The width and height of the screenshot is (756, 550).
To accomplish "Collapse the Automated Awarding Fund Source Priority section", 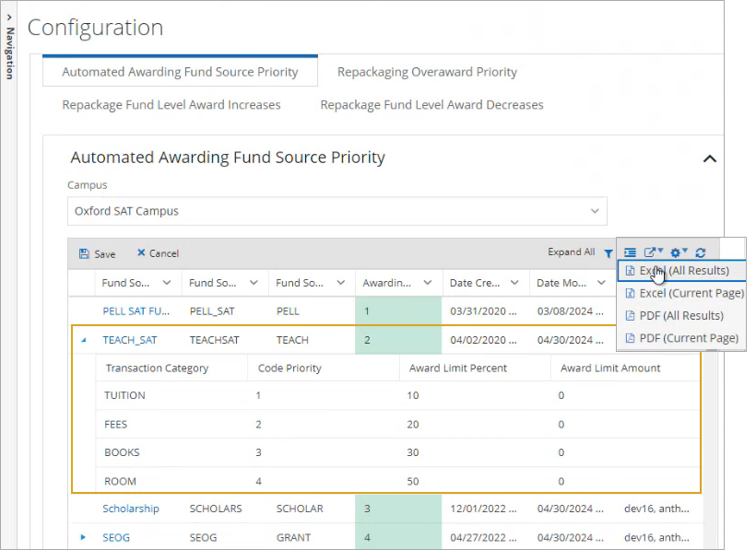I will click(x=710, y=158).
